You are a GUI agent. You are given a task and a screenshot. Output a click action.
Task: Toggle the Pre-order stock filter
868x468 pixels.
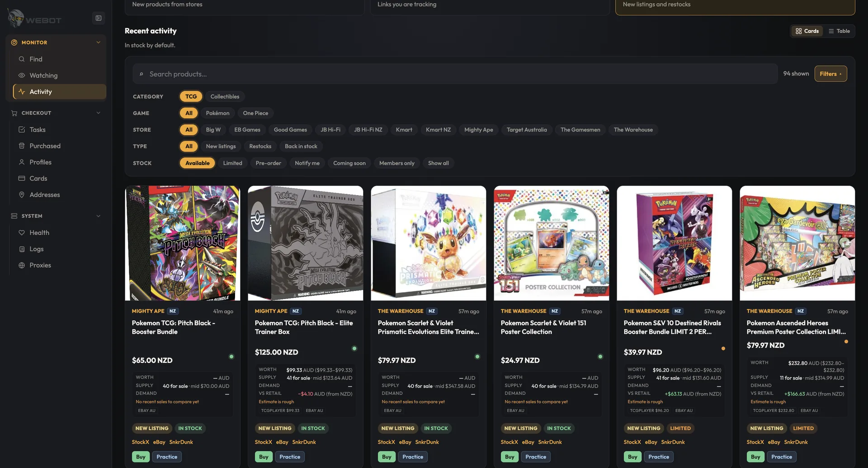tap(268, 163)
